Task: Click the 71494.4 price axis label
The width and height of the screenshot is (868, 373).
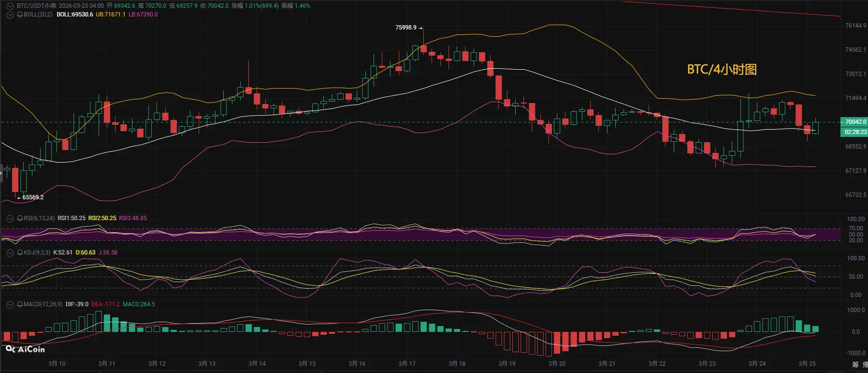Action: coord(855,98)
